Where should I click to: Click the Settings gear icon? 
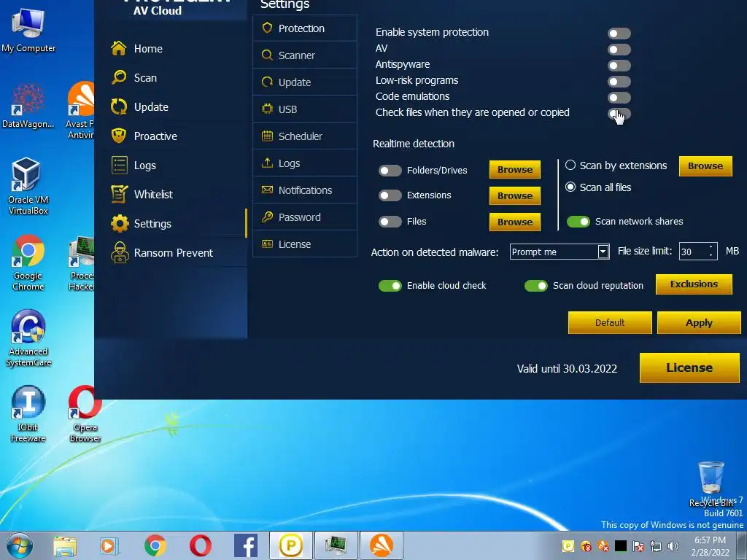(120, 223)
